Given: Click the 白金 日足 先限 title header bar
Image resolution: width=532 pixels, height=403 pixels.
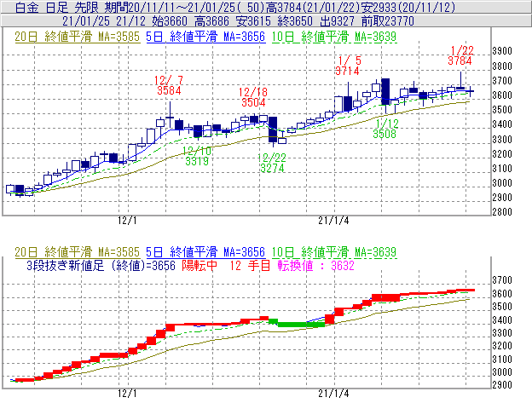Looking at the screenshot, I should [266, 7].
